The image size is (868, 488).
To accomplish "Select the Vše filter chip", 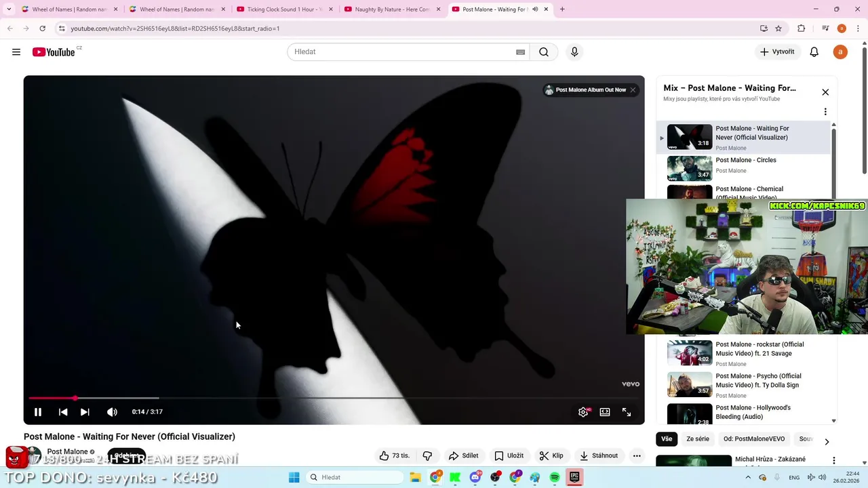I will tap(667, 439).
